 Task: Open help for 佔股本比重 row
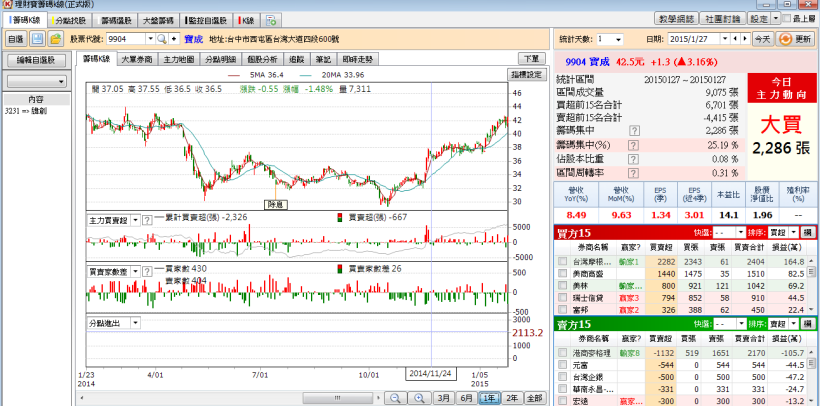coord(634,159)
